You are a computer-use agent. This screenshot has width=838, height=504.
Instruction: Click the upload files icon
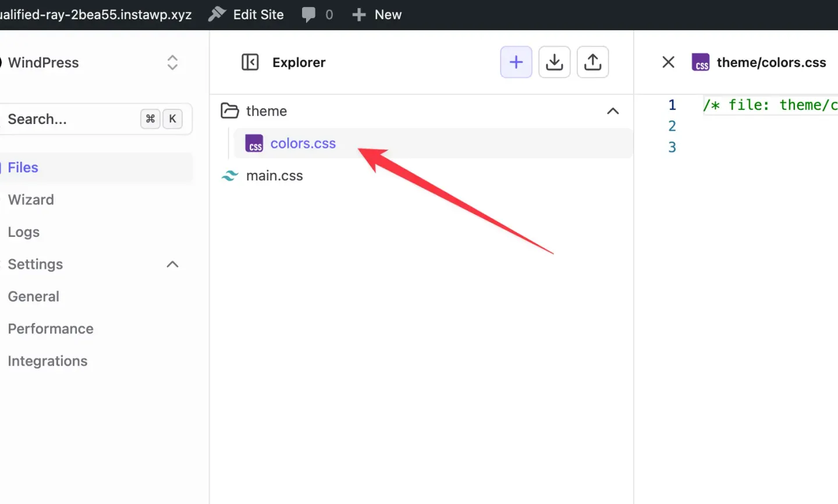click(592, 62)
